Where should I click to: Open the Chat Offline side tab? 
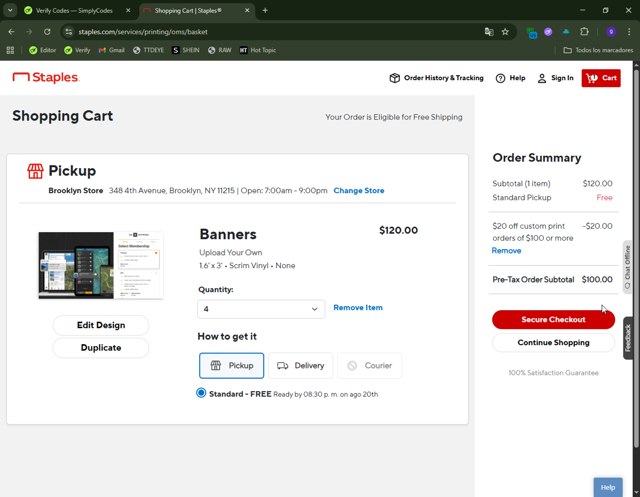tap(628, 267)
